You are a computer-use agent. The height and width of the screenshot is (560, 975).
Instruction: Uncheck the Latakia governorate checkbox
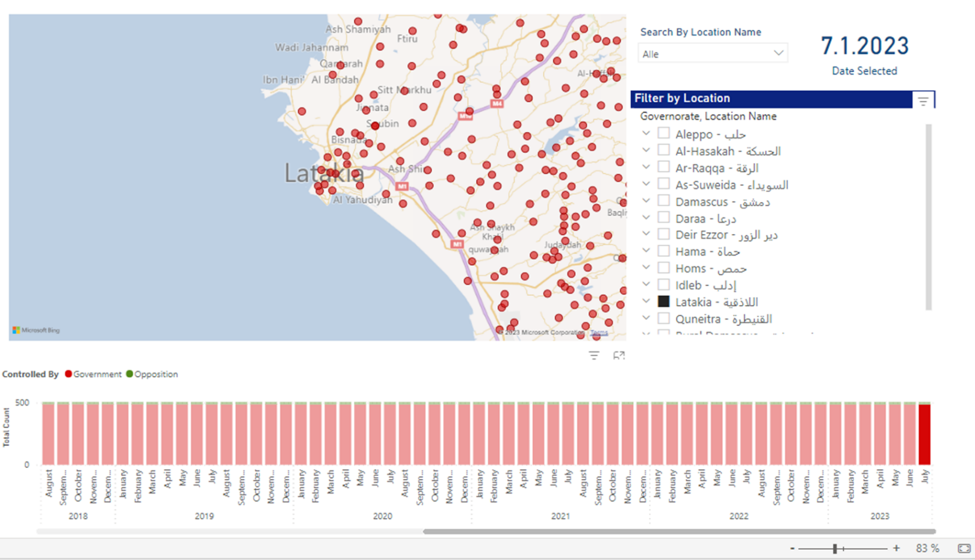pyautogui.click(x=663, y=301)
